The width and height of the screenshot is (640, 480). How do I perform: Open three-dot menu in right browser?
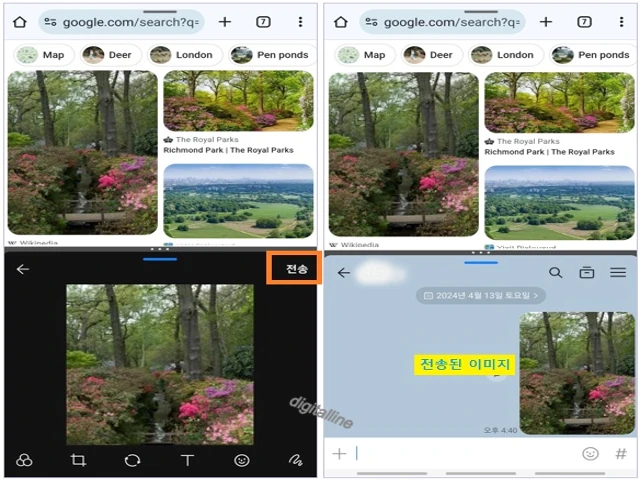click(x=621, y=22)
